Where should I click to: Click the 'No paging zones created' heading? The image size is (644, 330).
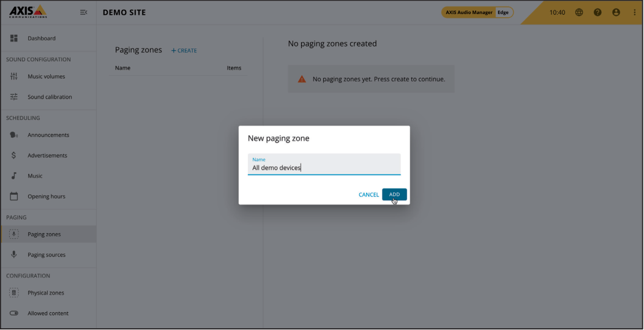(x=332, y=43)
